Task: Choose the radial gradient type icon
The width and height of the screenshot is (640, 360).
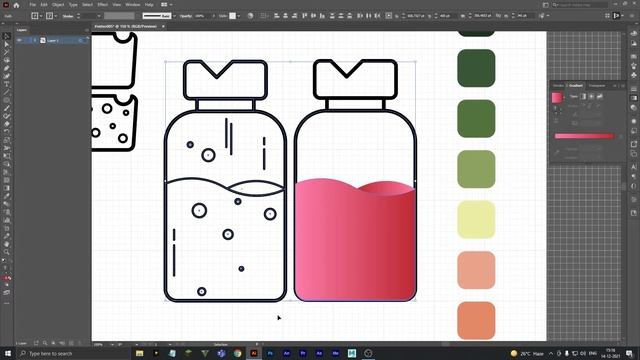Action: 591,96
